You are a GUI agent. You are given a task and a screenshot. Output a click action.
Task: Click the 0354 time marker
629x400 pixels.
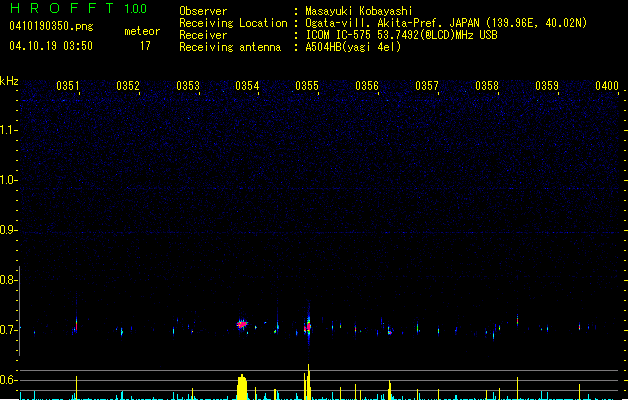(248, 86)
